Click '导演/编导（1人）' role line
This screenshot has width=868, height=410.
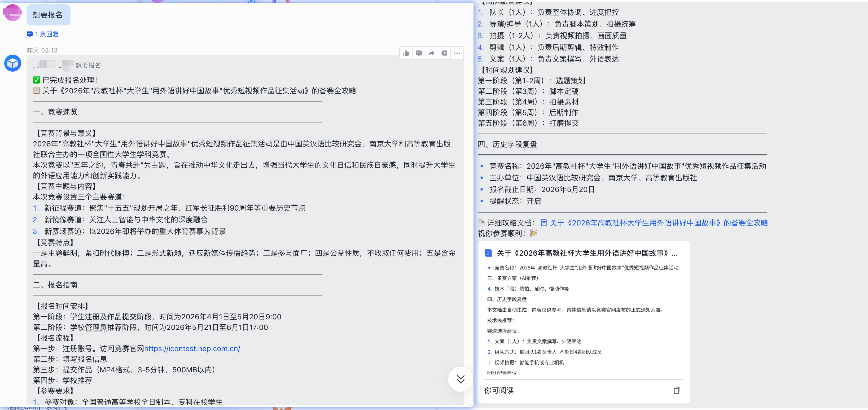[x=557, y=24]
